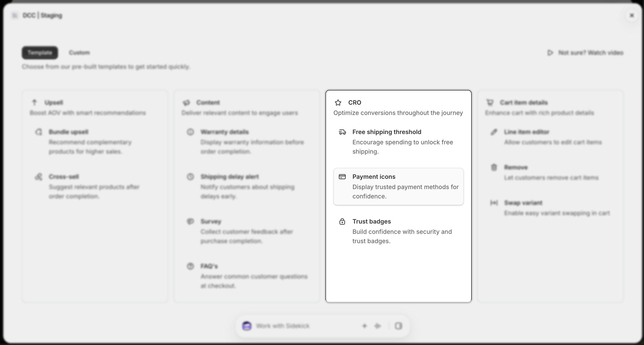The height and width of the screenshot is (345, 644).
Task: Select the Line item editor template
Action: click(x=550, y=137)
